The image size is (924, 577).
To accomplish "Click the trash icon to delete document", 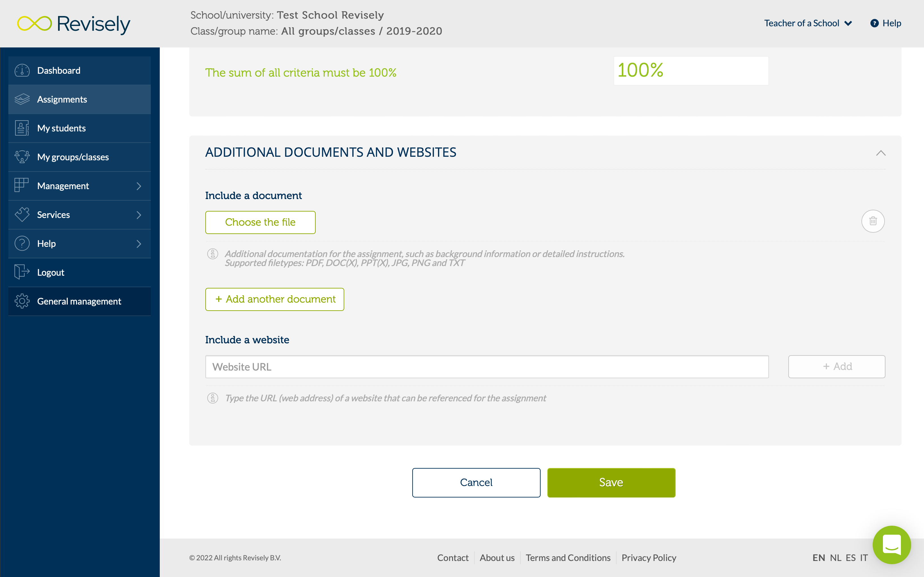I will (x=873, y=221).
